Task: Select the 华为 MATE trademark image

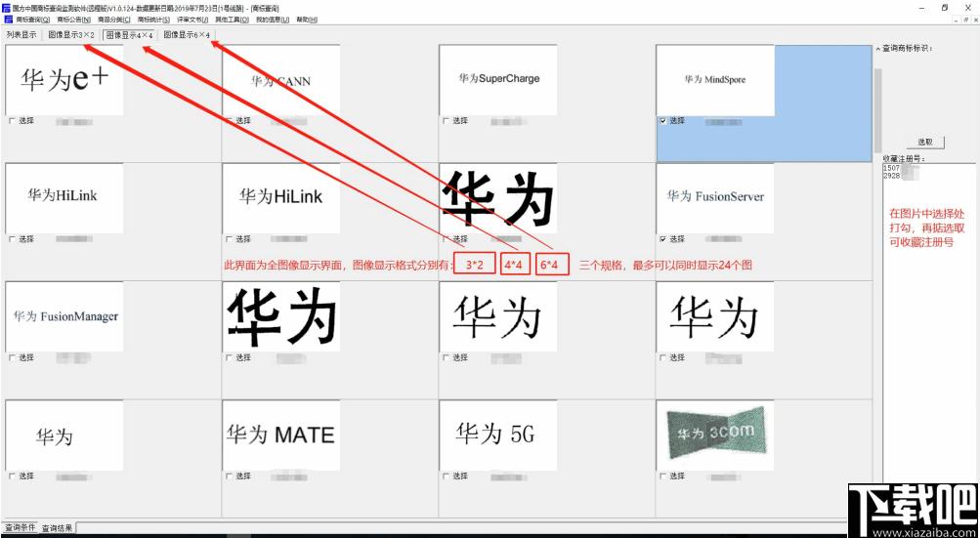Action: pyautogui.click(x=281, y=435)
